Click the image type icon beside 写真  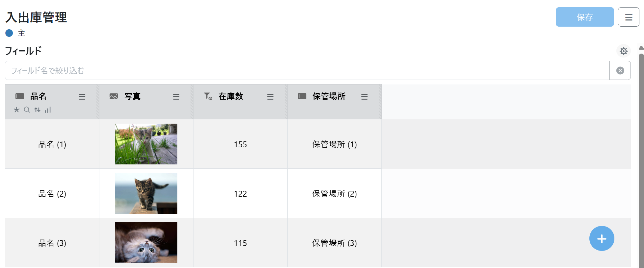tap(114, 96)
